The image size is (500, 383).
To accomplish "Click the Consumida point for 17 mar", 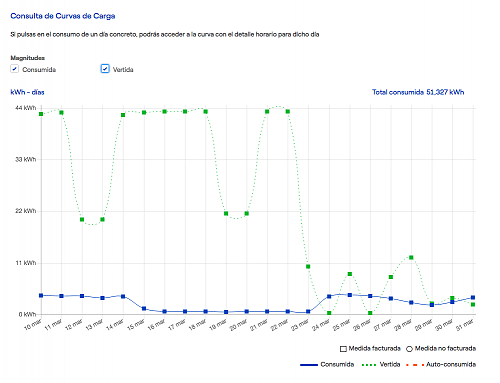I will coord(185,311).
